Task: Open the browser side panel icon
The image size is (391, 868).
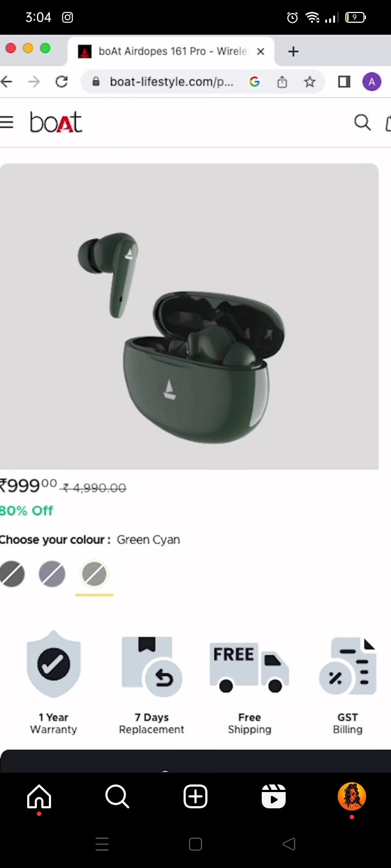Action: point(344,82)
